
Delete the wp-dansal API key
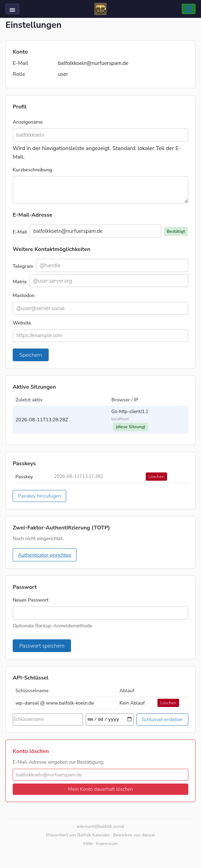tap(168, 703)
